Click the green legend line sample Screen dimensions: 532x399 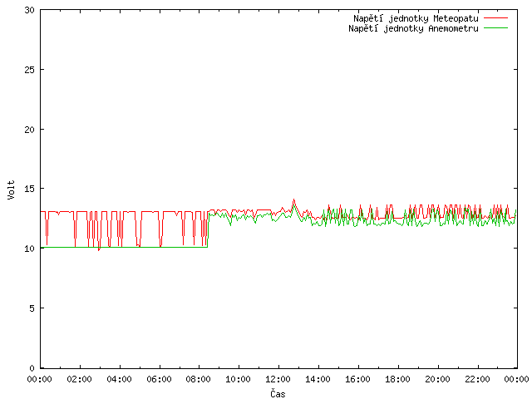point(495,28)
